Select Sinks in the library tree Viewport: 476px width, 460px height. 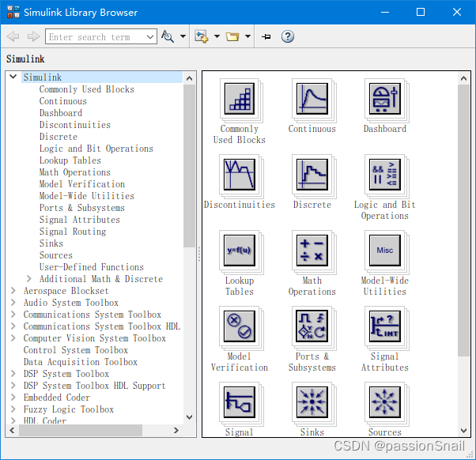pyautogui.click(x=51, y=243)
